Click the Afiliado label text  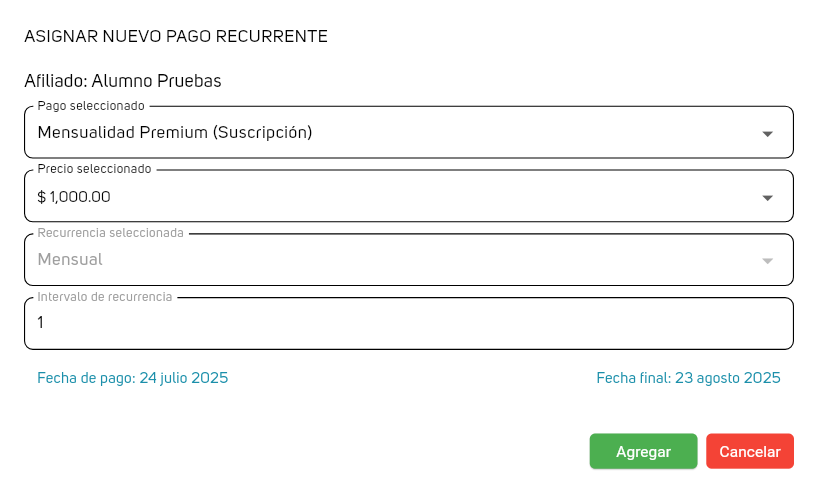point(55,80)
